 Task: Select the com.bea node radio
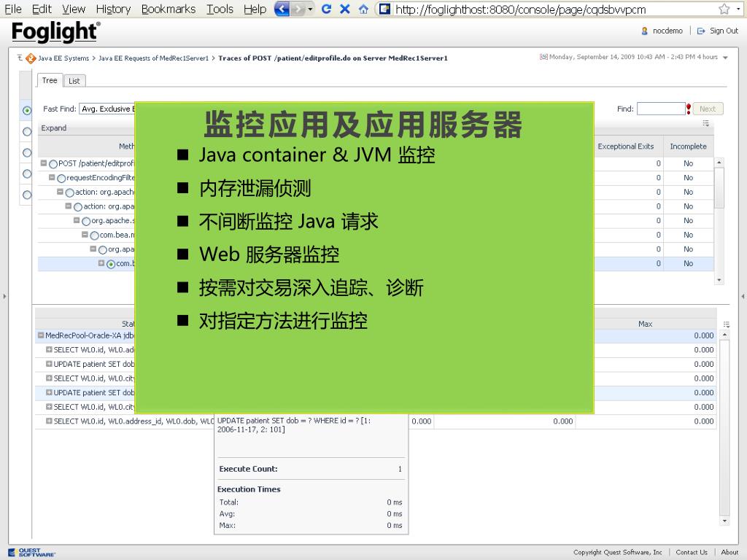(x=94, y=236)
